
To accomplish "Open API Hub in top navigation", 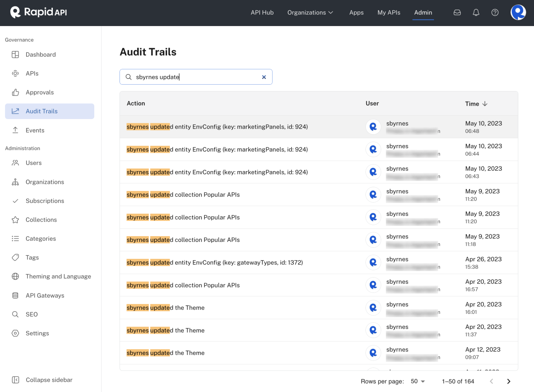I will click(262, 13).
